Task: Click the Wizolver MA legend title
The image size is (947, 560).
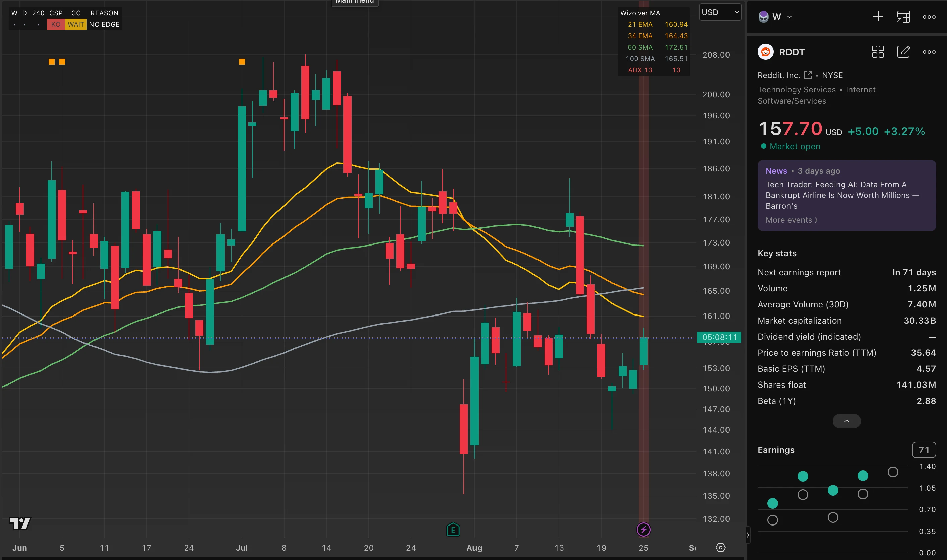Action: click(640, 13)
